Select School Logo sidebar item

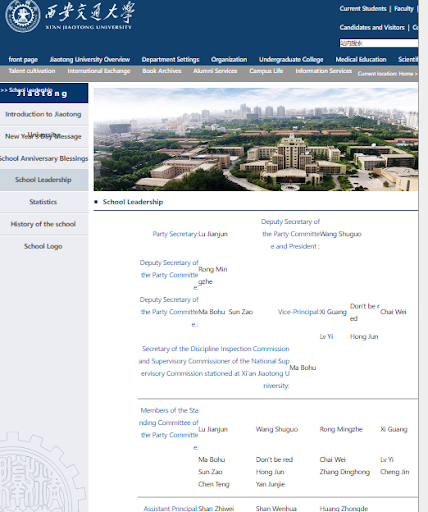click(x=43, y=246)
